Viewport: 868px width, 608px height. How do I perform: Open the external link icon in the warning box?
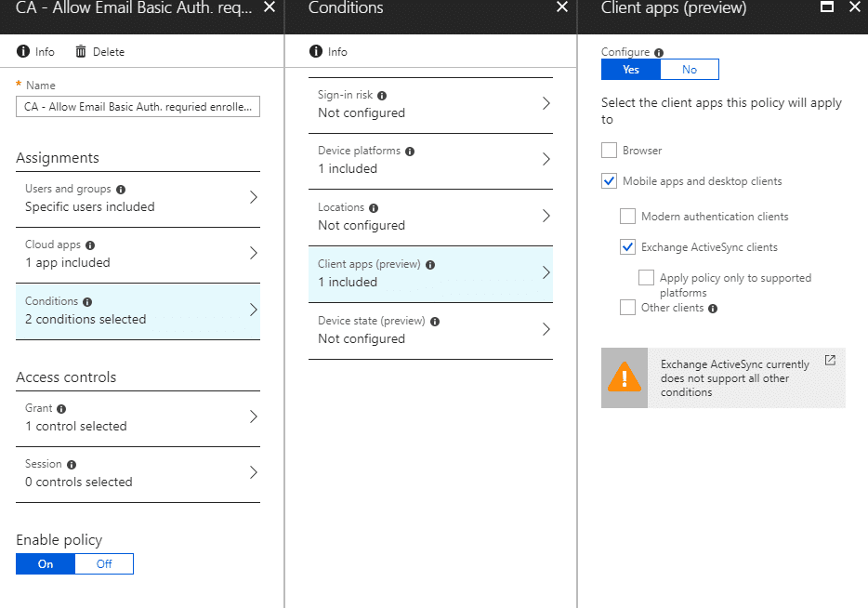(830, 361)
